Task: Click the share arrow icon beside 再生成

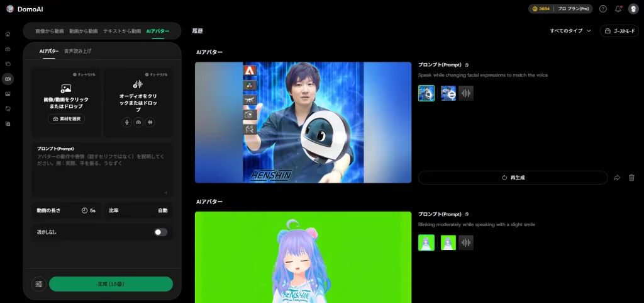Action: pos(617,178)
